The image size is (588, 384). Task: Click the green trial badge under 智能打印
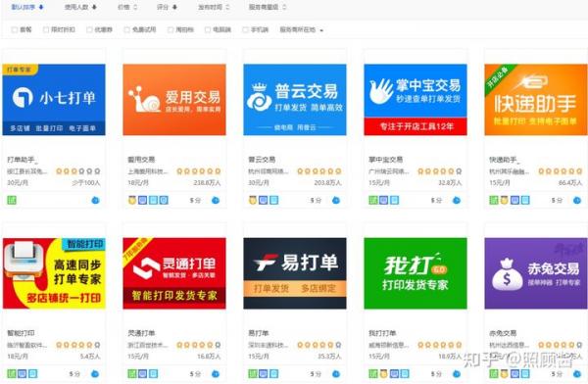tap(12, 374)
